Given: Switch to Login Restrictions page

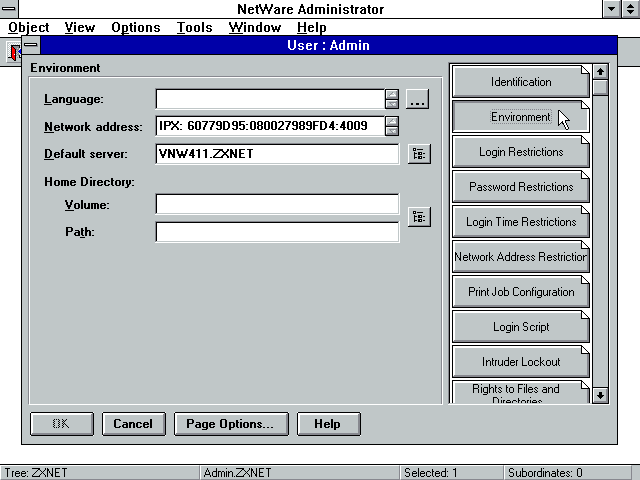Looking at the screenshot, I should [521, 152].
